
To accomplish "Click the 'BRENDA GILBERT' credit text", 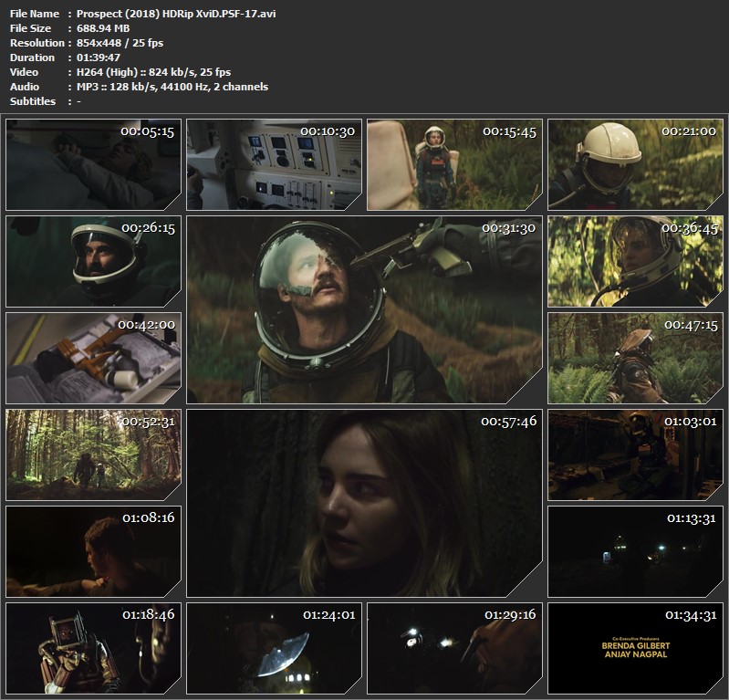I will pos(636,645).
